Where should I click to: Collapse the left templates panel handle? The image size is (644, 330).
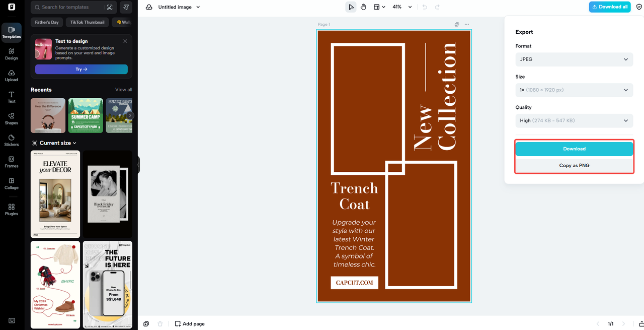pyautogui.click(x=138, y=165)
